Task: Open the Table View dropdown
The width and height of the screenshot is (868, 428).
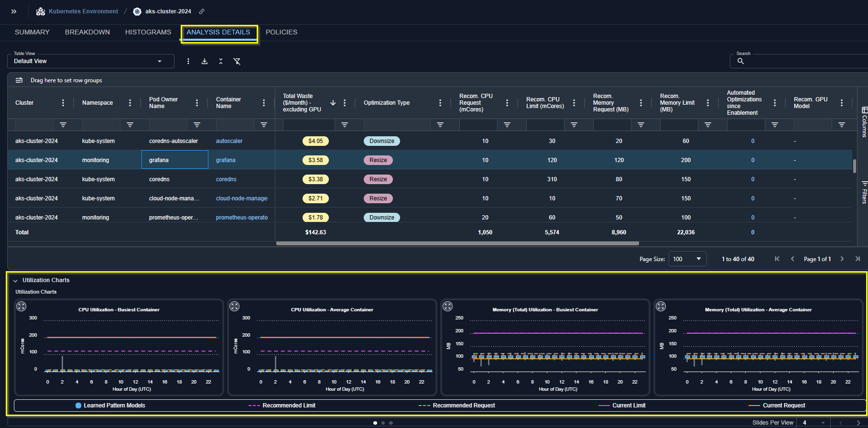Action: coord(91,61)
